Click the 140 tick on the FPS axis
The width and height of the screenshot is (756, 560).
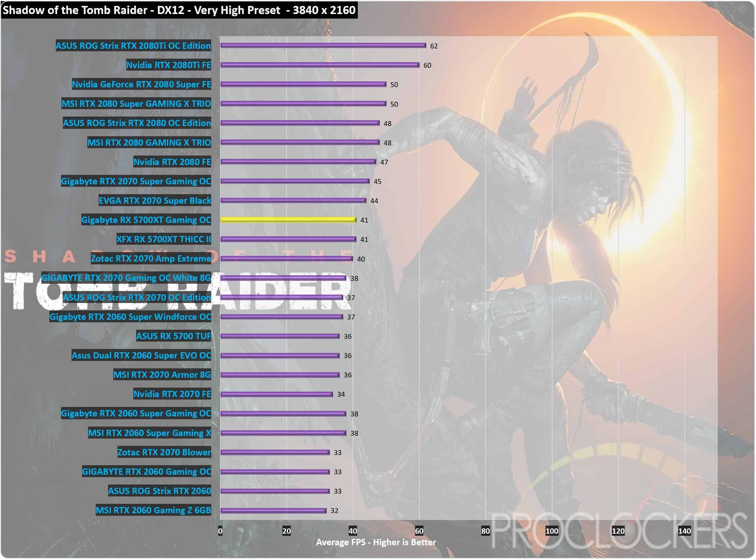pyautogui.click(x=684, y=531)
